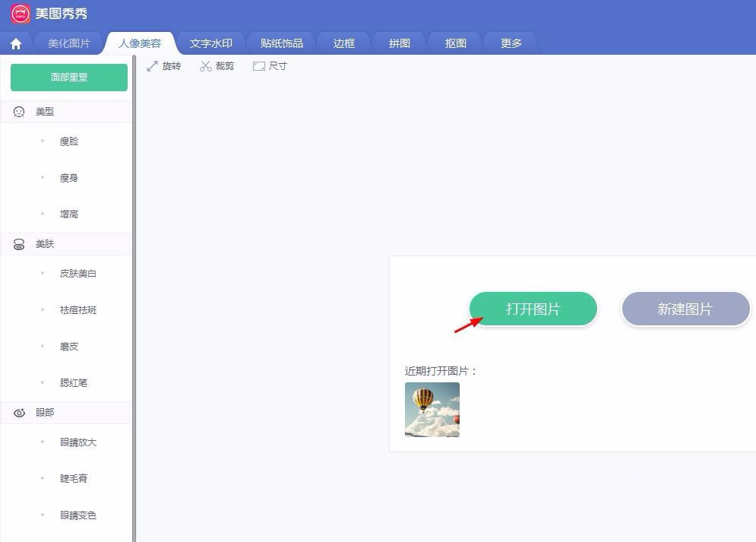Collapse the 美肤 section header
The width and height of the screenshot is (756, 542).
click(x=66, y=245)
